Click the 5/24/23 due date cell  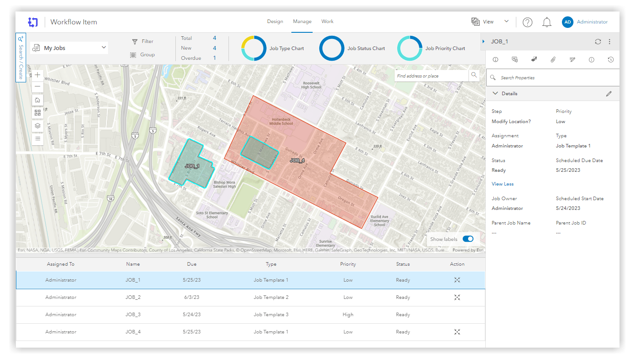pyautogui.click(x=192, y=314)
